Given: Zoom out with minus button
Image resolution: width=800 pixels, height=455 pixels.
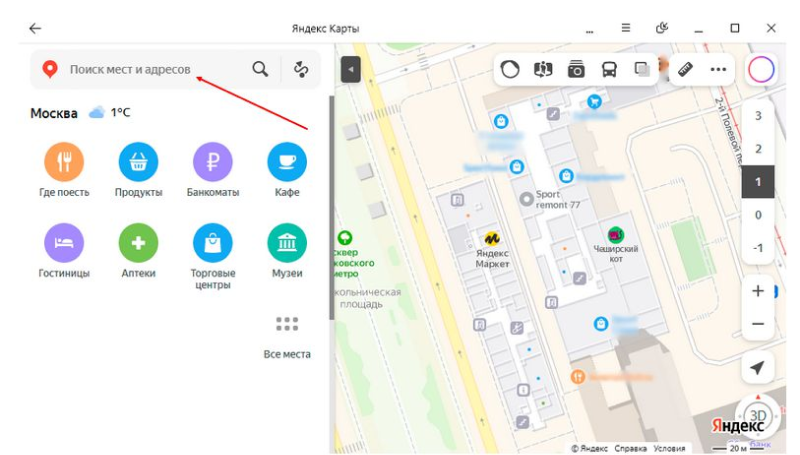Looking at the screenshot, I should [758, 324].
